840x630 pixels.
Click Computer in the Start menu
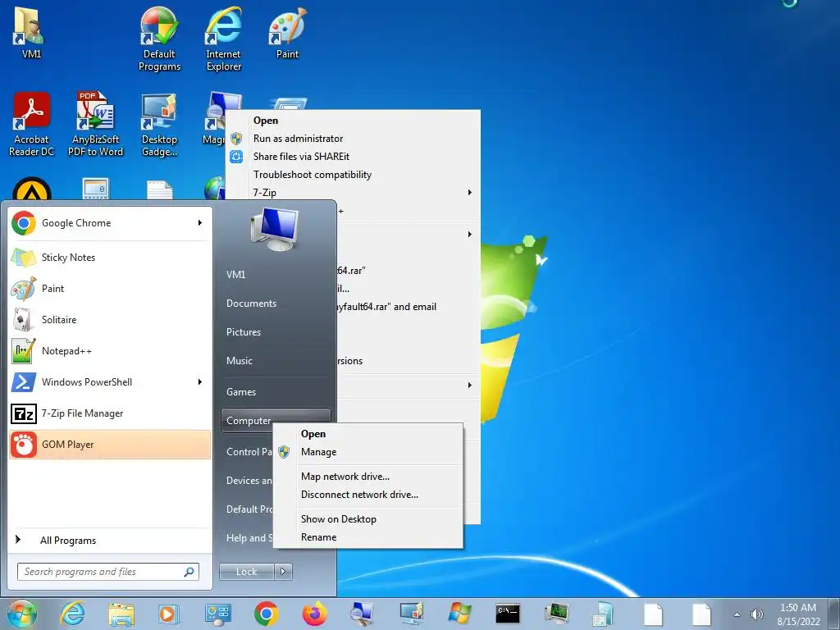[276, 421]
